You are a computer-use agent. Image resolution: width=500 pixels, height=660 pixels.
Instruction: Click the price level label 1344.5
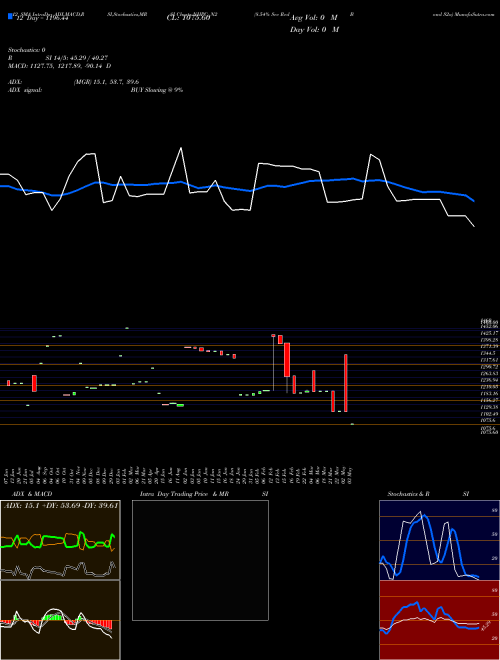[x=490, y=353]
